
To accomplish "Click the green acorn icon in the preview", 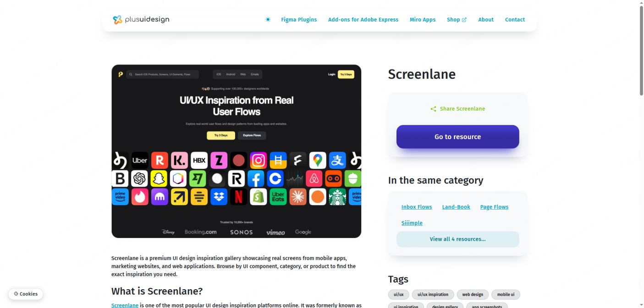I will [x=353, y=178].
